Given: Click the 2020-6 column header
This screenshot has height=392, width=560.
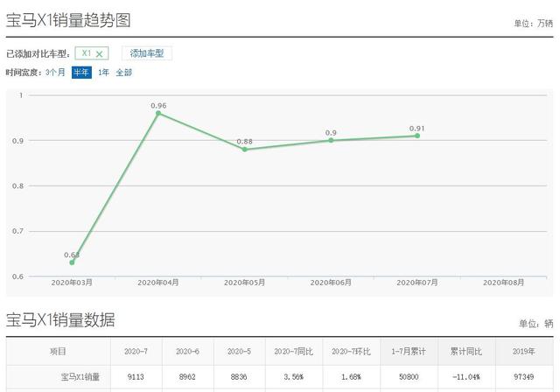Looking at the screenshot, I should coord(187,351).
